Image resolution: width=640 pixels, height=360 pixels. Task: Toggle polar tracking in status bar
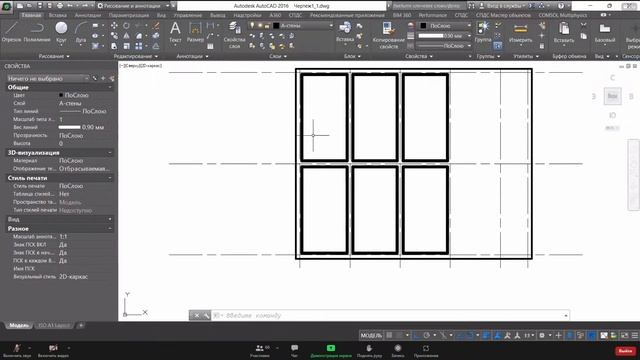427,335
